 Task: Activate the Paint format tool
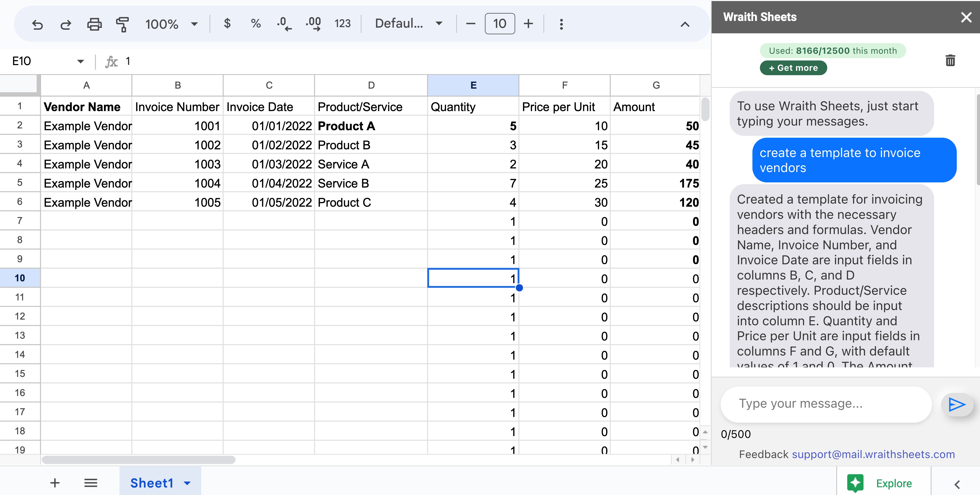pos(122,24)
